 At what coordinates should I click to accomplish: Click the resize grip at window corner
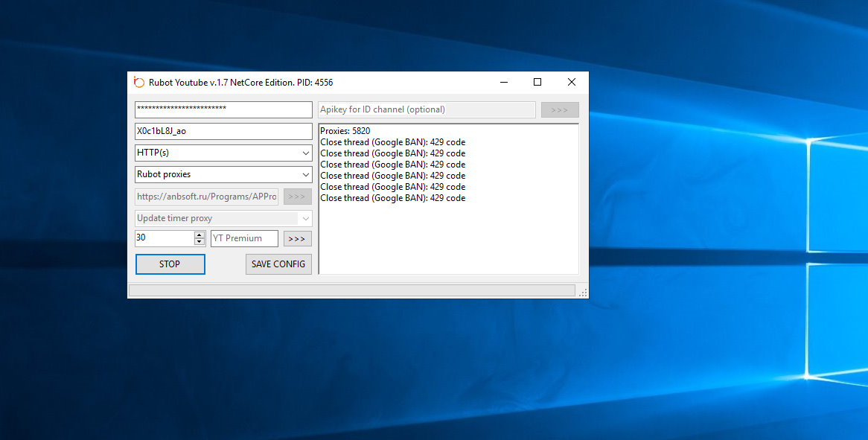coord(584,293)
